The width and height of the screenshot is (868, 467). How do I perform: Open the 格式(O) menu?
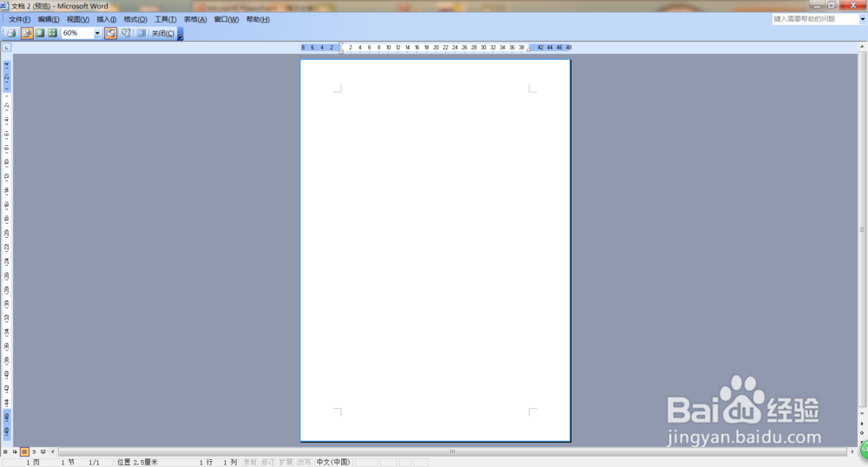point(135,19)
